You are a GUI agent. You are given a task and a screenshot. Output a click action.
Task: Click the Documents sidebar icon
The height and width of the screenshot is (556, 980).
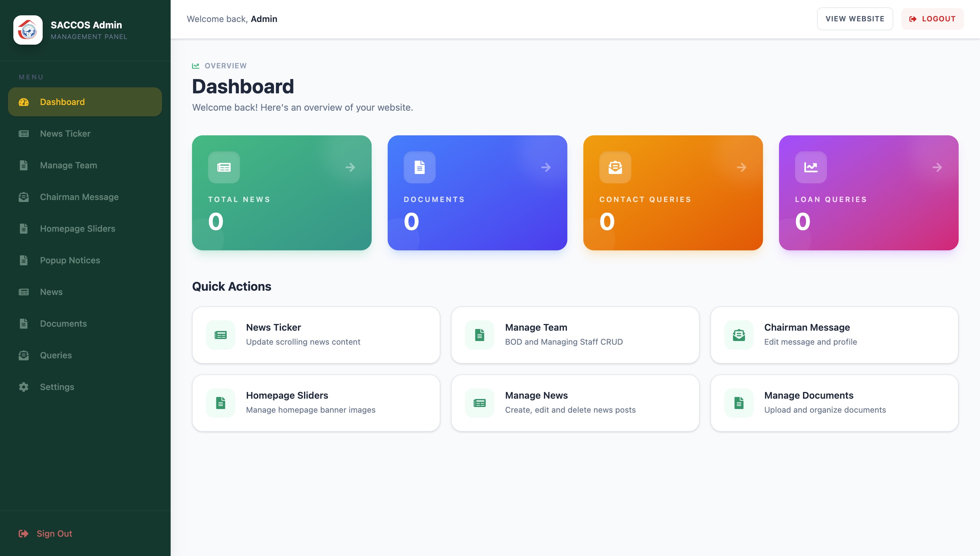tap(24, 324)
